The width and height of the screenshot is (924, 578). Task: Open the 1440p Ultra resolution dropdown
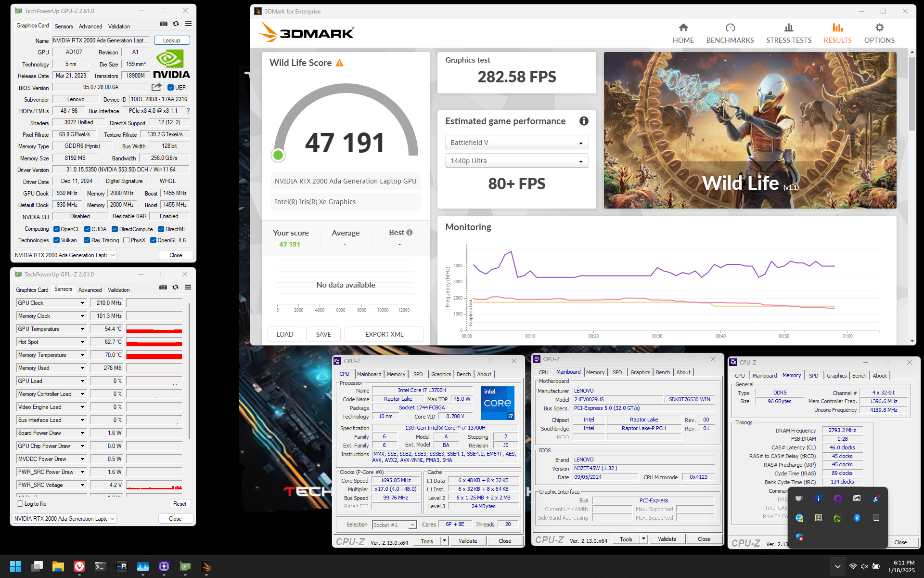point(516,161)
